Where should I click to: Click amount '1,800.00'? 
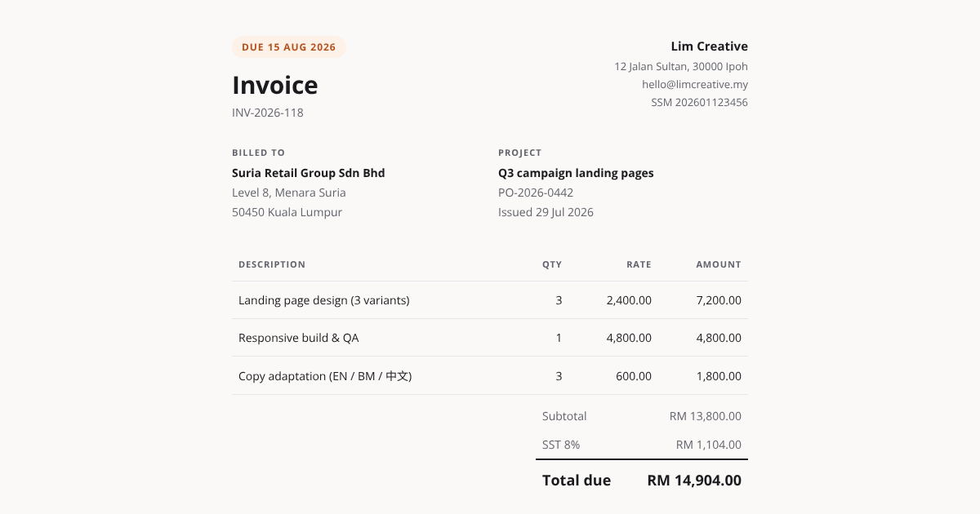[x=719, y=376]
